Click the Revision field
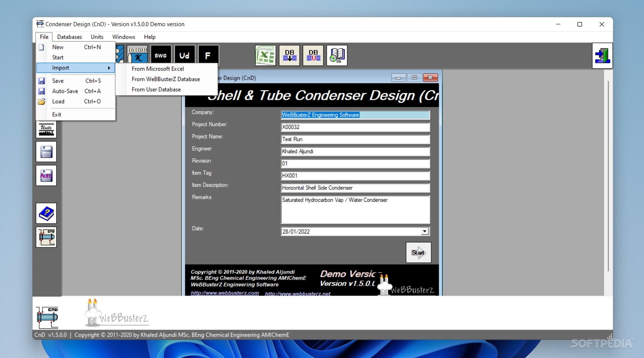644x358 pixels. tap(355, 164)
